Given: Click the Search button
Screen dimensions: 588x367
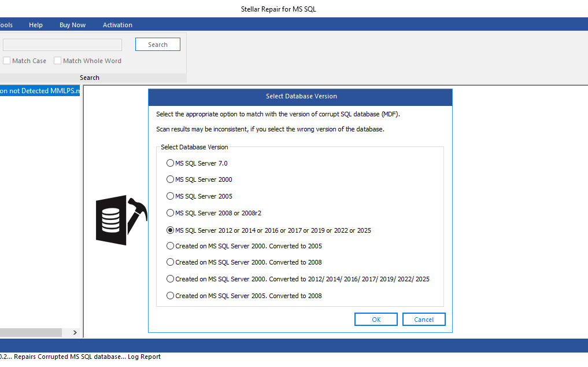Looking at the screenshot, I should coord(157,45).
